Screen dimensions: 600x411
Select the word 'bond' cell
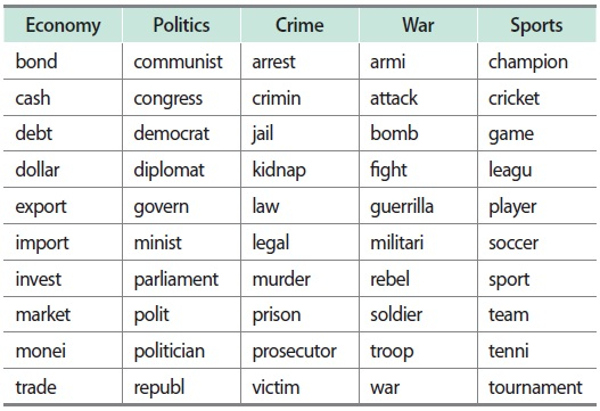(37, 62)
